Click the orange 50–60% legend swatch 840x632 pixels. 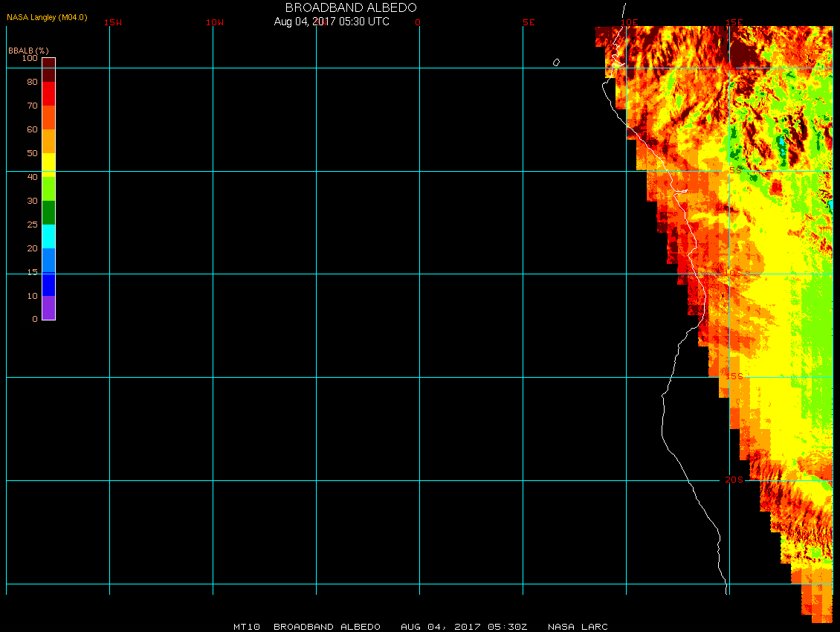[48, 141]
